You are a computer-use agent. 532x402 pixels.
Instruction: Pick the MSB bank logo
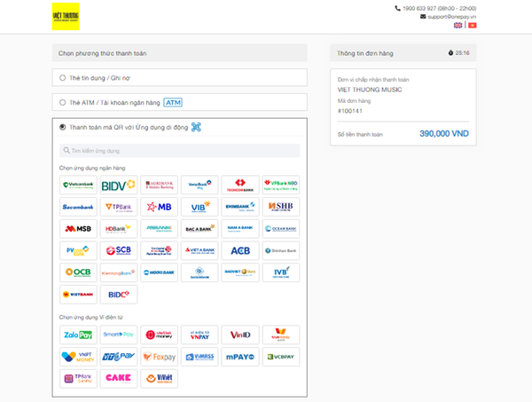pyautogui.click(x=78, y=229)
